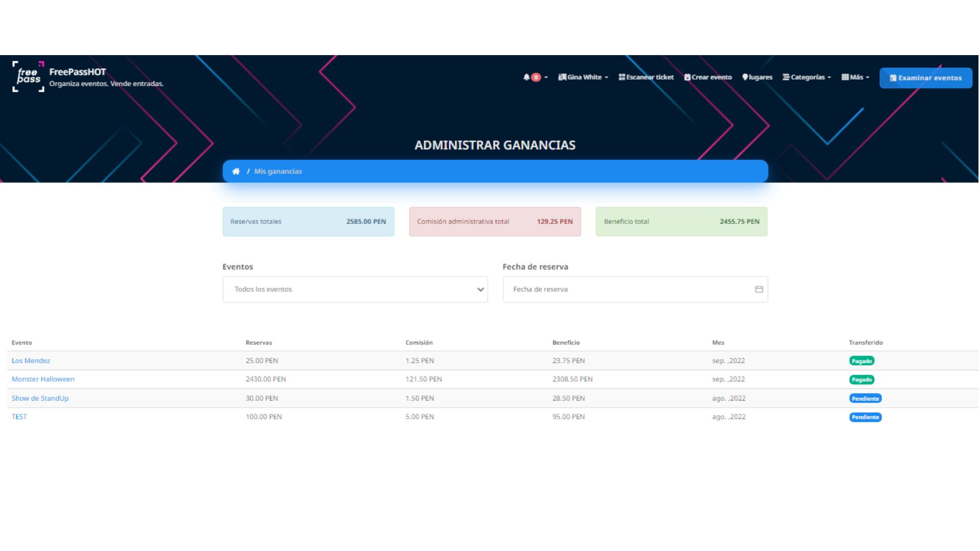The width and height of the screenshot is (980, 551).
Task: Select the calendar icon on Crear evento
Action: [x=687, y=77]
